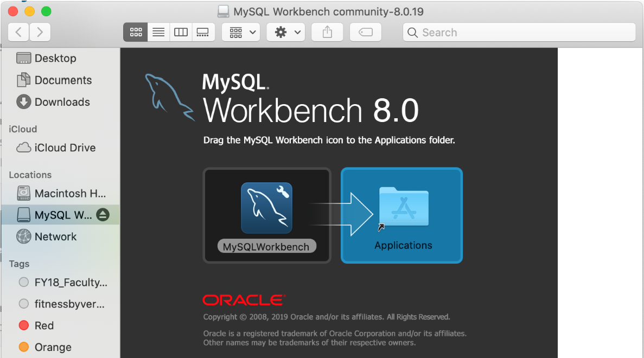Switch to column view
Image resolution: width=644 pixels, height=358 pixels.
pos(181,32)
